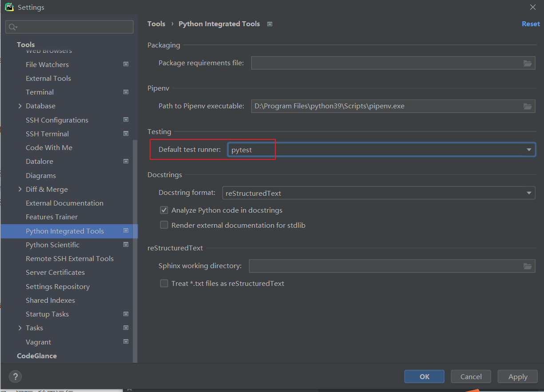Select Shared Indexes in the tree

click(50, 300)
